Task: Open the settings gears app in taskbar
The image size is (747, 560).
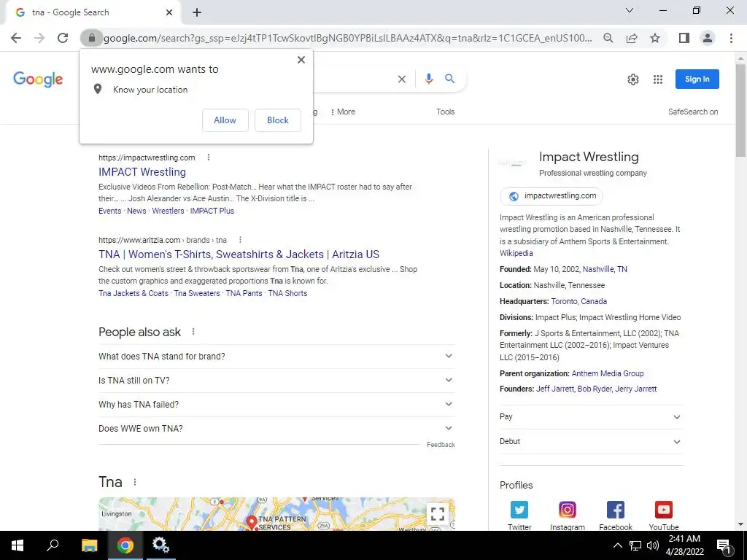Action: tap(160, 545)
